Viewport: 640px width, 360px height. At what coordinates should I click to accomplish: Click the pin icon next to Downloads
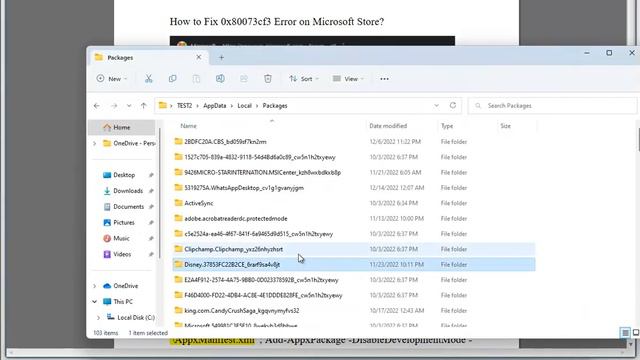coord(151,191)
